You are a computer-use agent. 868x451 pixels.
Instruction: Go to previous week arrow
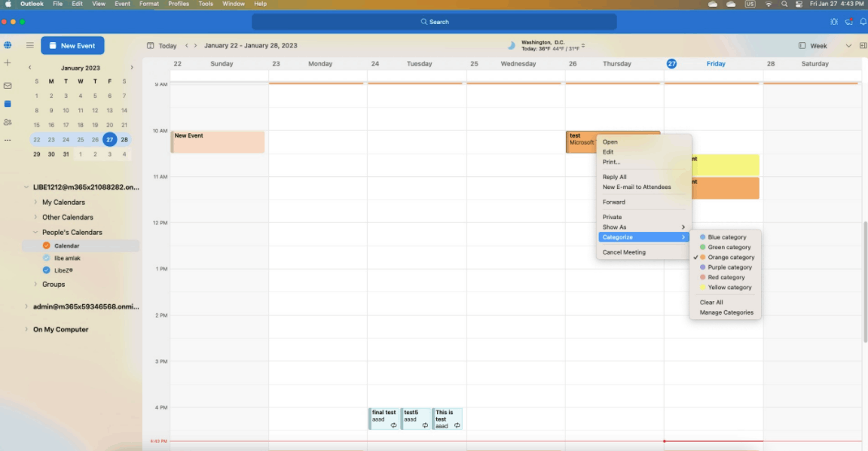187,45
